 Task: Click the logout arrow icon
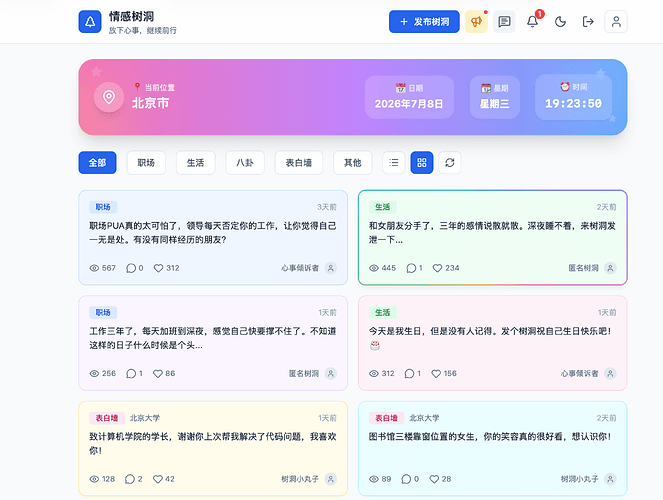(x=588, y=22)
